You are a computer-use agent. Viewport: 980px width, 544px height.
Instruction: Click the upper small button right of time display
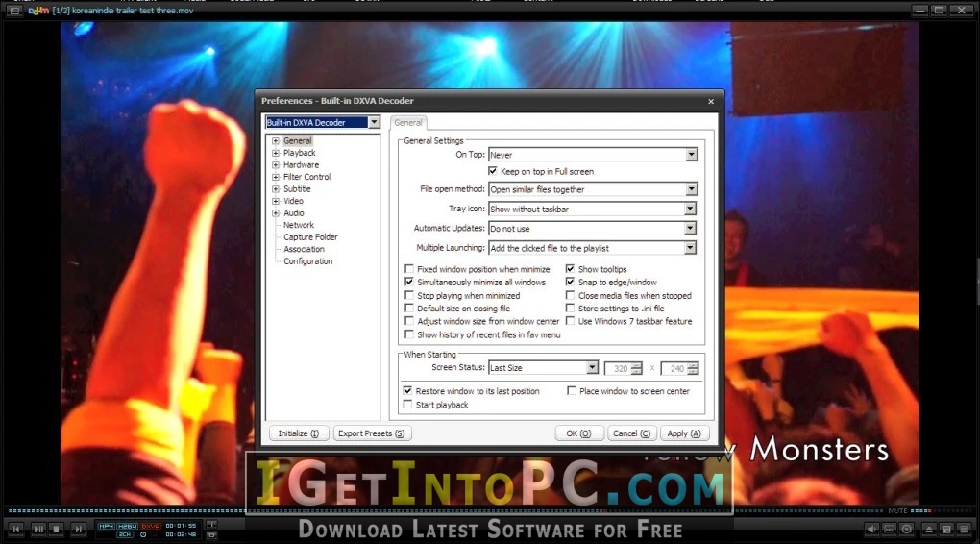211,524
